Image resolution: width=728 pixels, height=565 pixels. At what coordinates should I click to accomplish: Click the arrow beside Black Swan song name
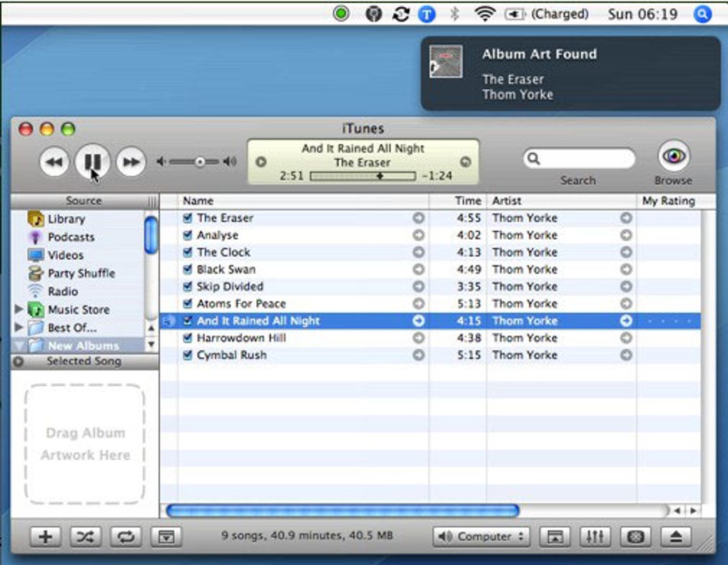[418, 269]
